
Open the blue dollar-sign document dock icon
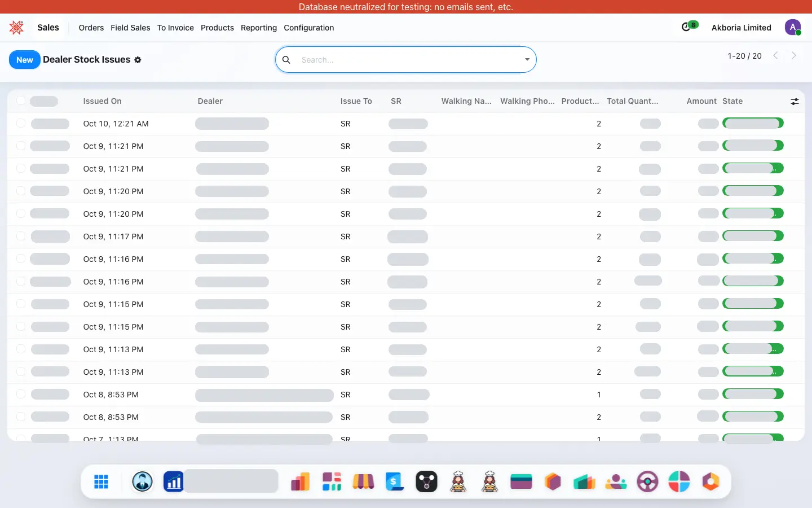(x=395, y=481)
